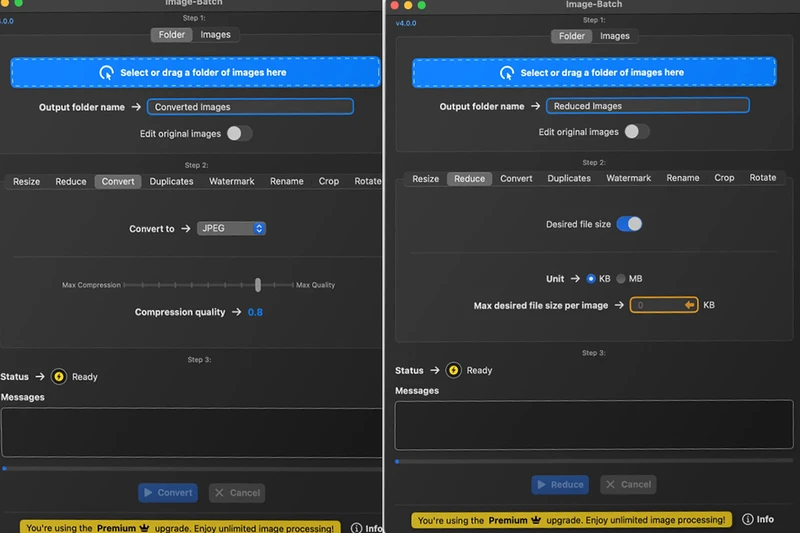Click the Max Quality label

315,285
